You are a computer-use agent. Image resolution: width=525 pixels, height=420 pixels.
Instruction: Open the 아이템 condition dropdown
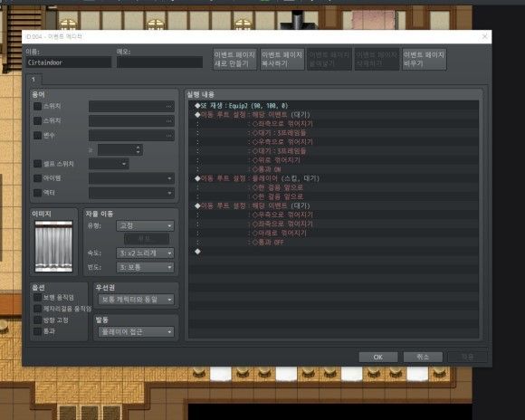131,178
